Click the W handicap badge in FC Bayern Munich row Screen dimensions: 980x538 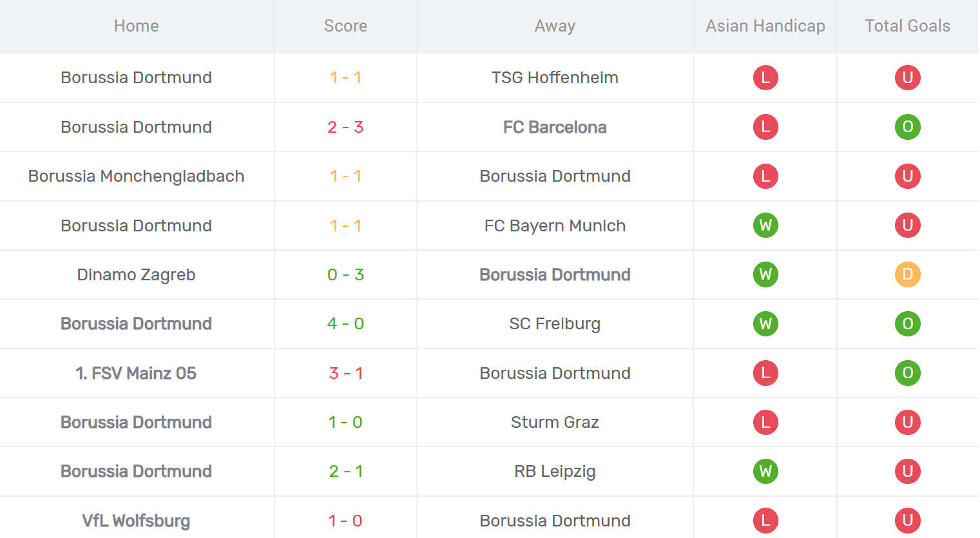[765, 226]
